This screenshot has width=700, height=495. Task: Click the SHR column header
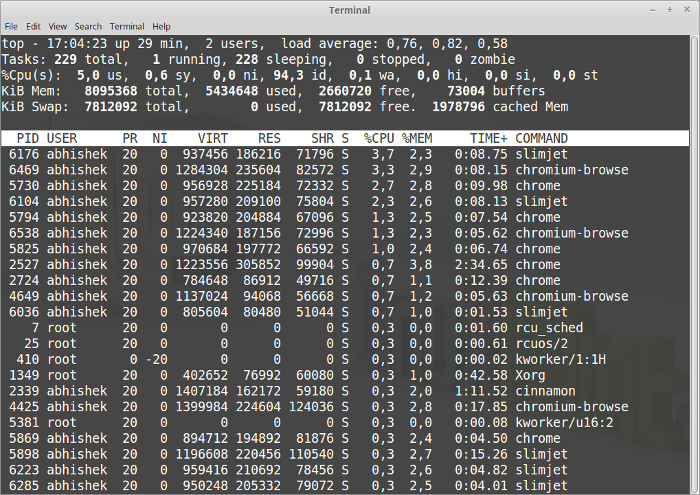point(322,138)
